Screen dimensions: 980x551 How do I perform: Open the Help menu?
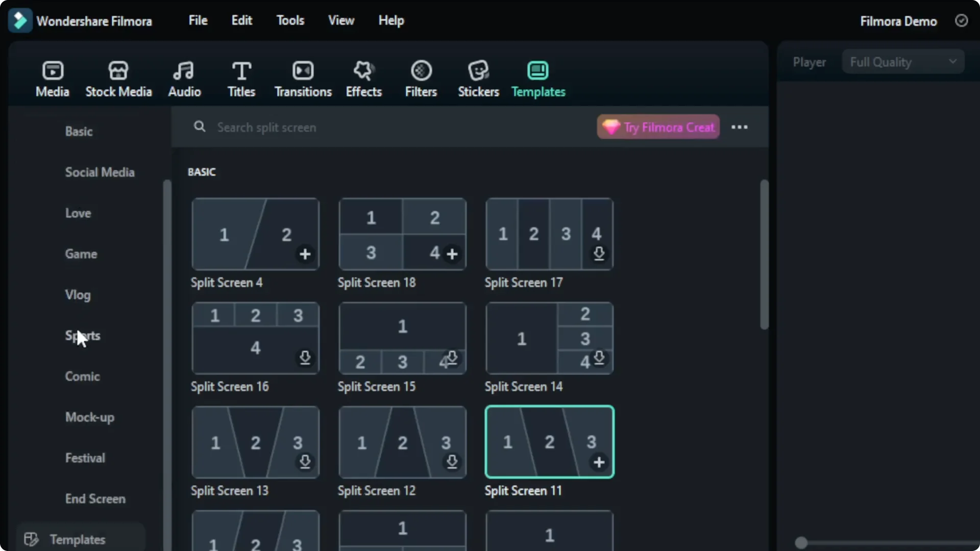click(x=391, y=20)
